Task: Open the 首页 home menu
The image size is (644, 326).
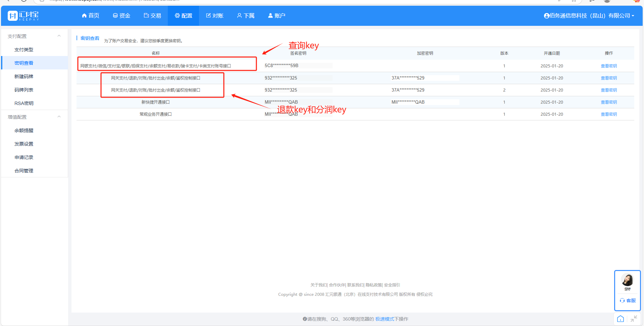Action: click(x=91, y=16)
